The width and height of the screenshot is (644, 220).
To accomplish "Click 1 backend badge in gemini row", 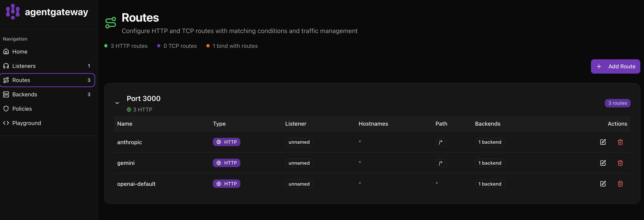I will 489,163.
